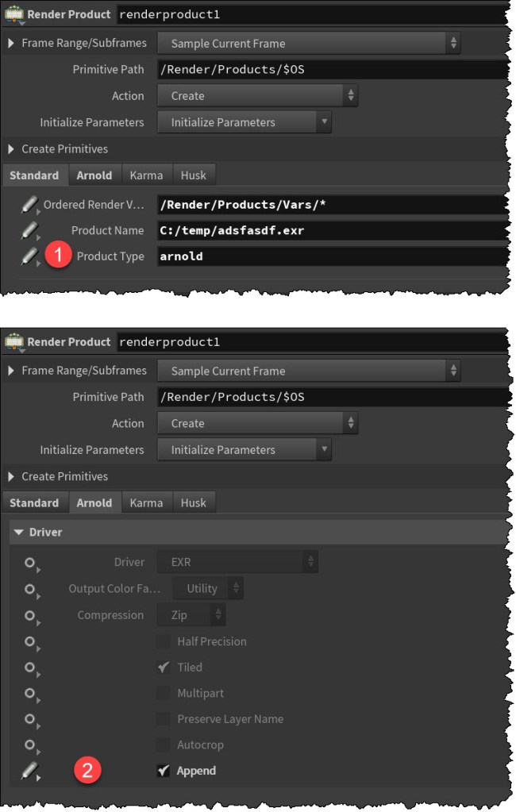
Task: Open the Sample Current Frame dropdown in the bottom panel
Action: point(309,371)
